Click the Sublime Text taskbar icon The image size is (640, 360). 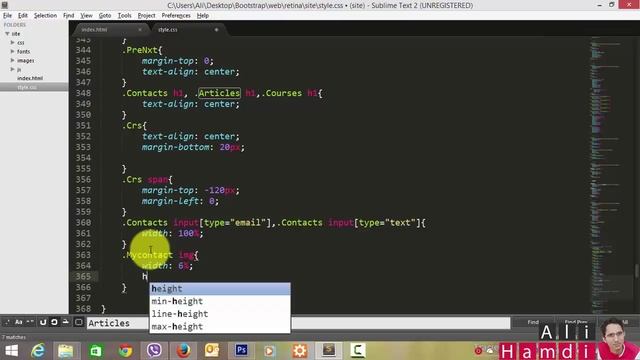coord(329,351)
